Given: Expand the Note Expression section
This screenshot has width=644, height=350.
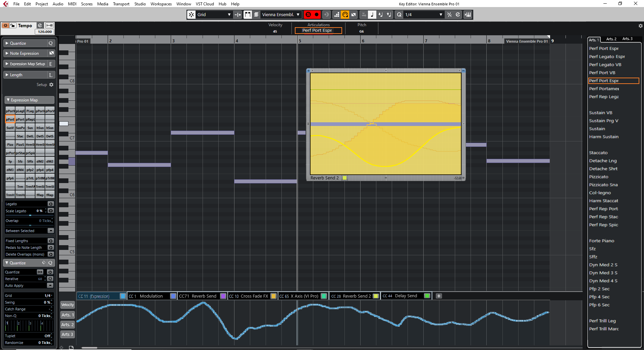Looking at the screenshot, I should pyautogui.click(x=25, y=53).
